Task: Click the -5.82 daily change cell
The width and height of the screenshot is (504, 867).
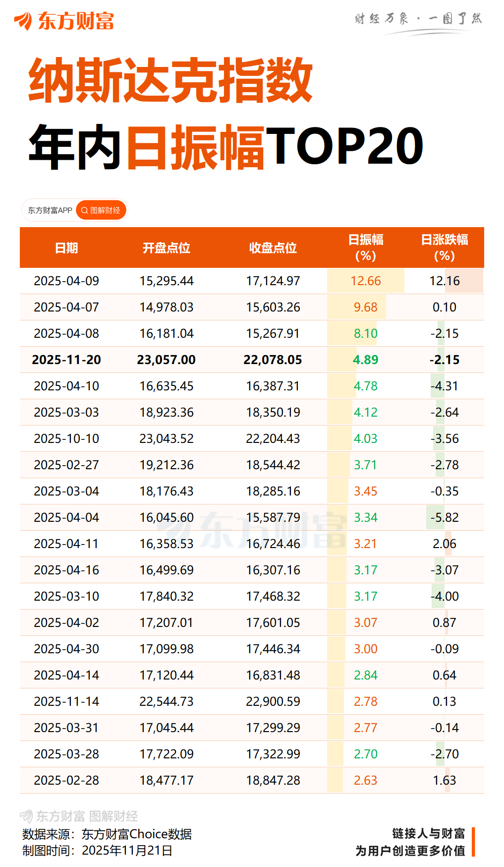Action: coord(444,517)
